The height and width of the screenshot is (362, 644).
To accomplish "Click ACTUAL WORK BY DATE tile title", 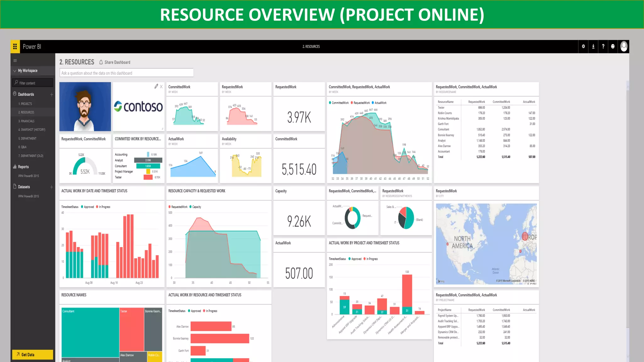I will coord(94,191).
